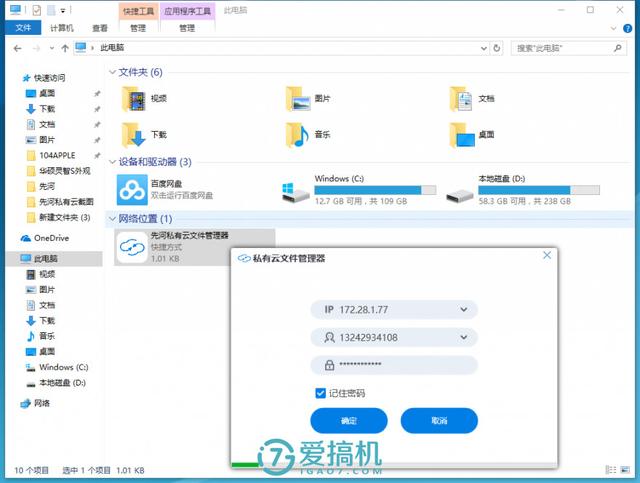Click the search magnifier icon
640x483 pixels.
[x=618, y=48]
